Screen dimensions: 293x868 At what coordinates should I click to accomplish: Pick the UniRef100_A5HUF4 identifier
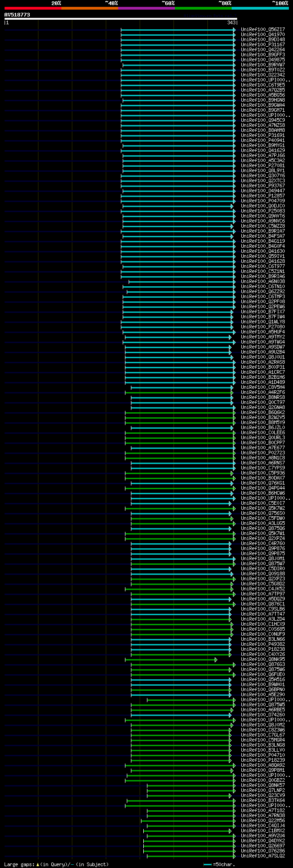[263, 332]
